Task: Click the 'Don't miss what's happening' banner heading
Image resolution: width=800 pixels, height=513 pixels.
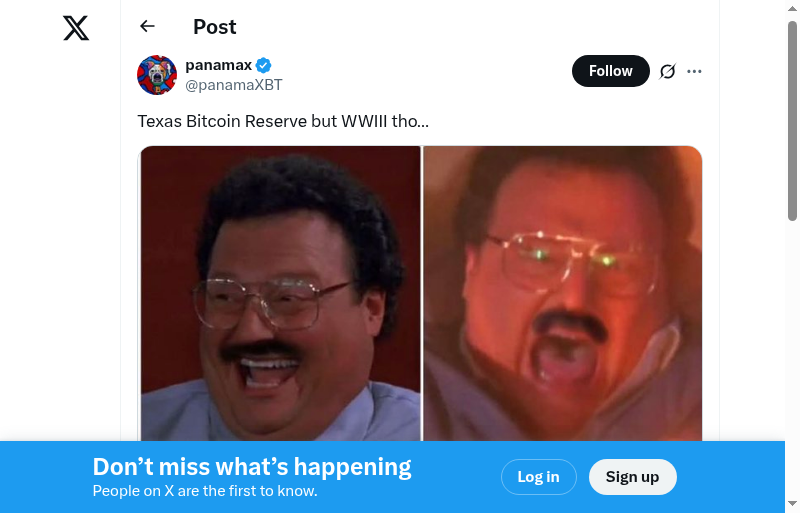Action: point(252,467)
